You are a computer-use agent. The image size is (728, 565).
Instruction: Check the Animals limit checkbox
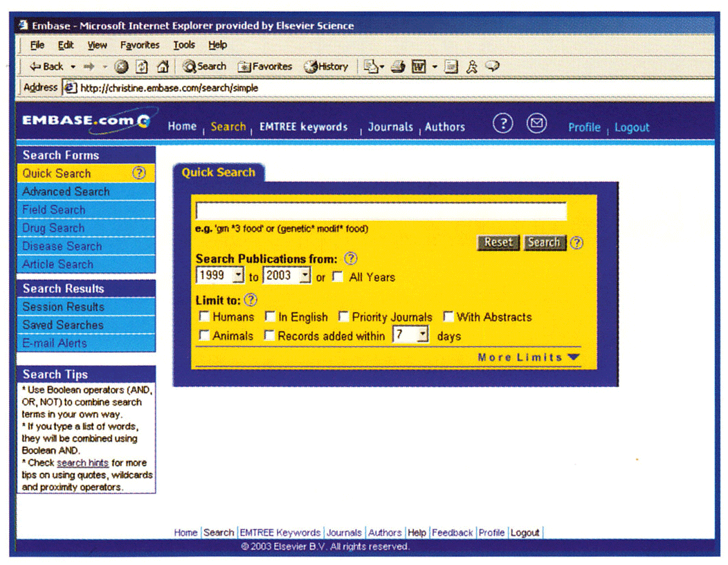204,335
